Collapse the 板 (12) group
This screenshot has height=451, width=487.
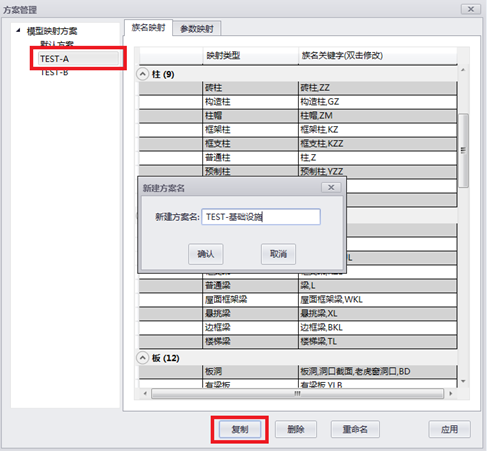pos(142,358)
